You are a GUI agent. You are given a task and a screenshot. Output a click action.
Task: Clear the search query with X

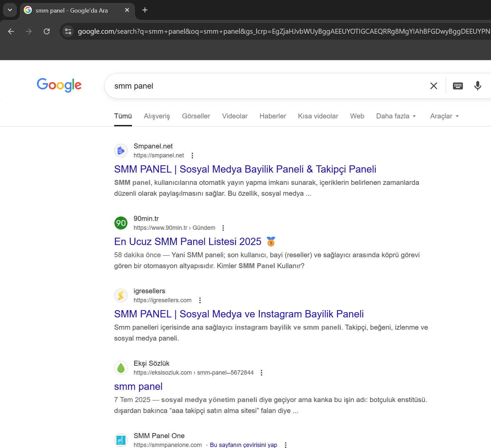[x=434, y=86]
